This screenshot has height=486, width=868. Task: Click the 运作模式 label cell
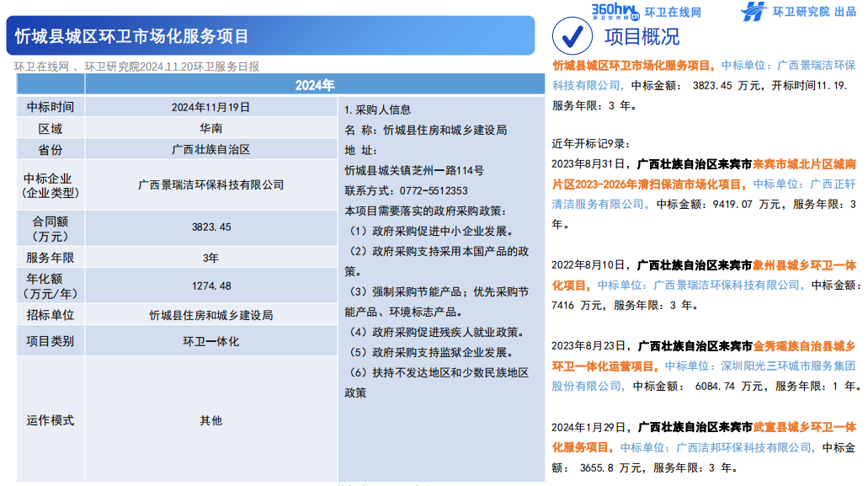[51, 420]
